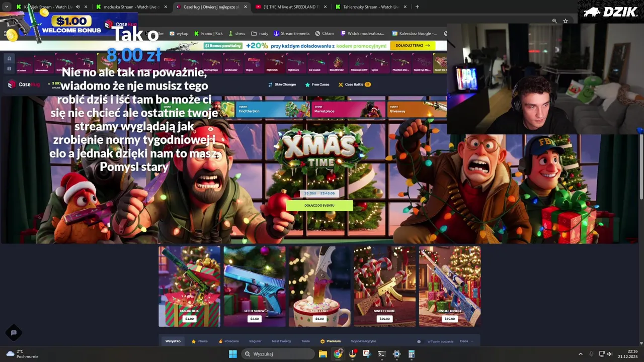Select the Tanie filter tab
The image size is (644, 362).
[x=305, y=341]
